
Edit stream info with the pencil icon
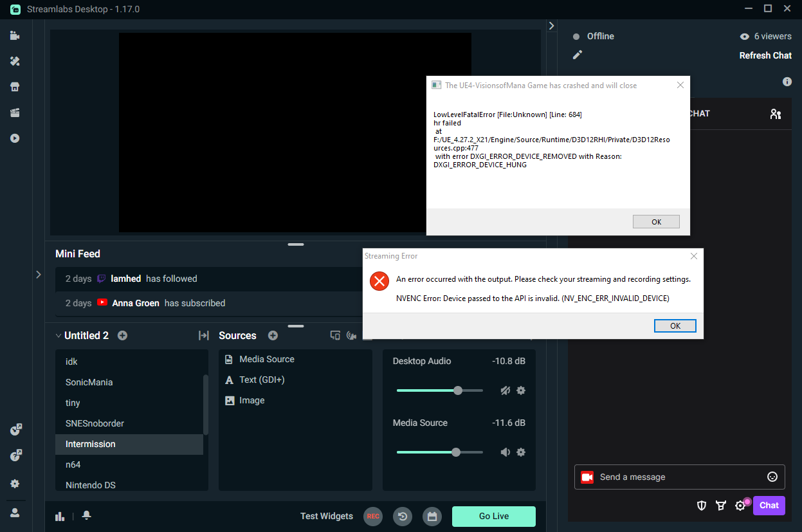tap(578, 55)
